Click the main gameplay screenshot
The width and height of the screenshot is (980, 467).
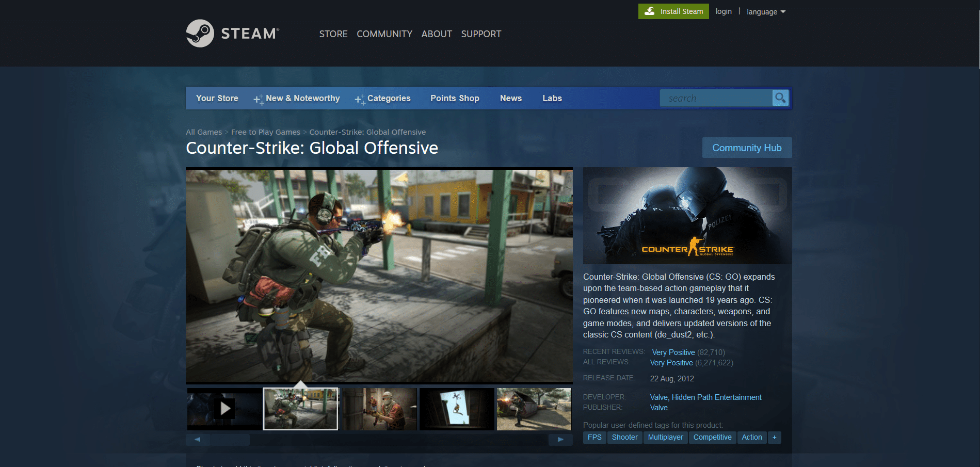click(379, 276)
